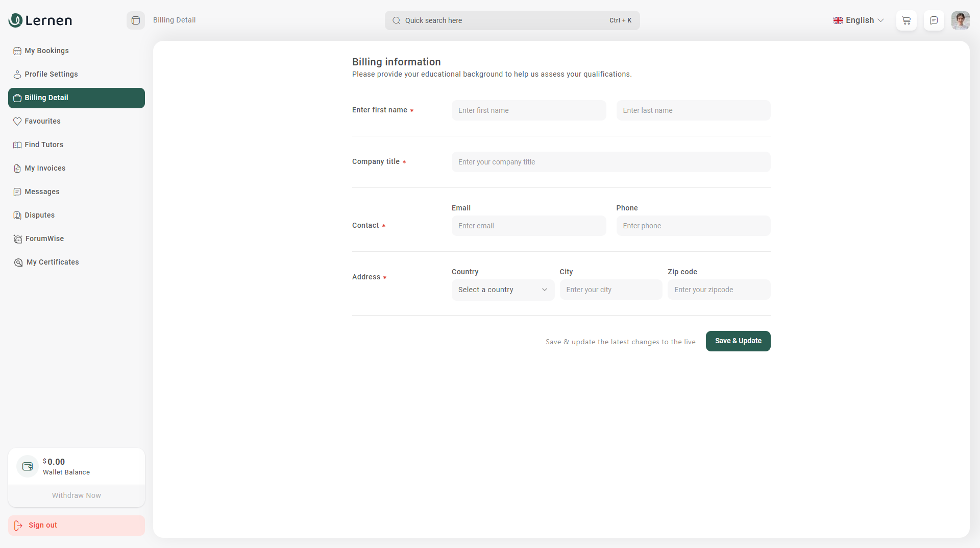The height and width of the screenshot is (548, 980).
Task: Open the My Invoices icon
Action: (x=17, y=168)
